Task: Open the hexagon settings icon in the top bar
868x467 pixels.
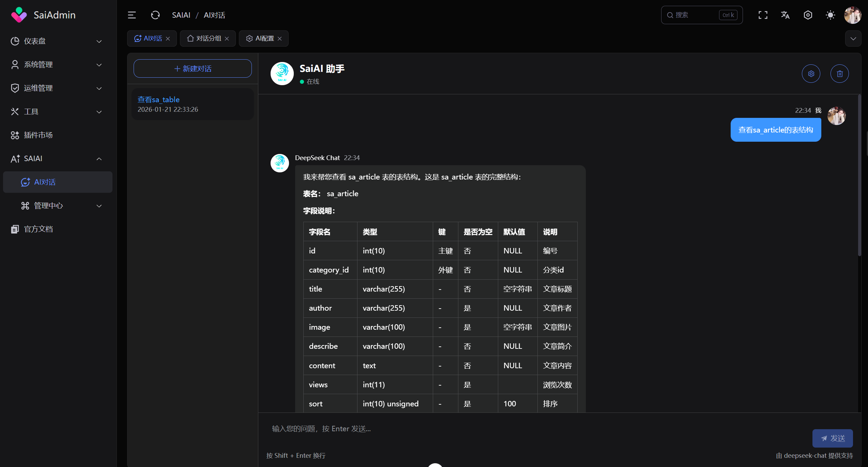Action: point(808,15)
